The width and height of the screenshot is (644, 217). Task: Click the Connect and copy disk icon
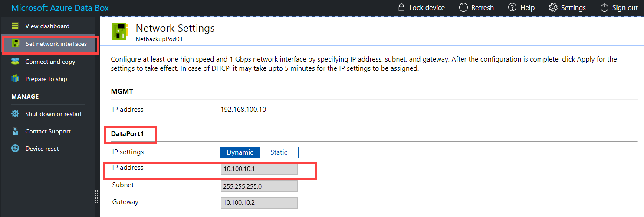15,62
